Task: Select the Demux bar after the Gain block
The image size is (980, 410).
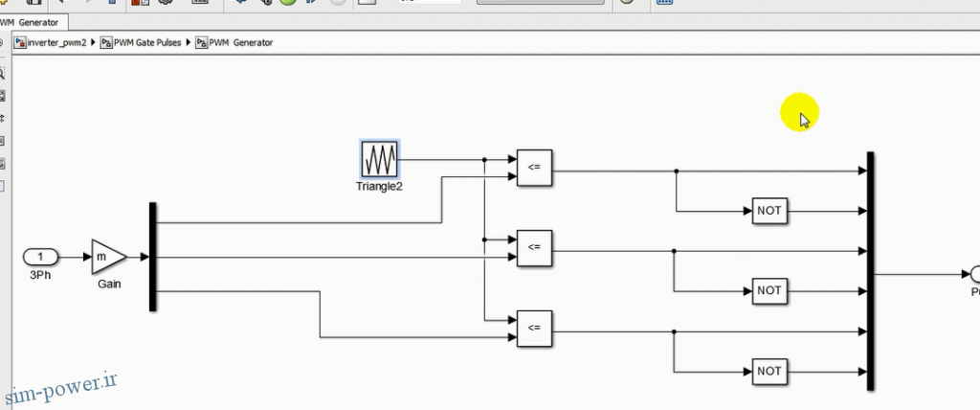Action: [152, 257]
